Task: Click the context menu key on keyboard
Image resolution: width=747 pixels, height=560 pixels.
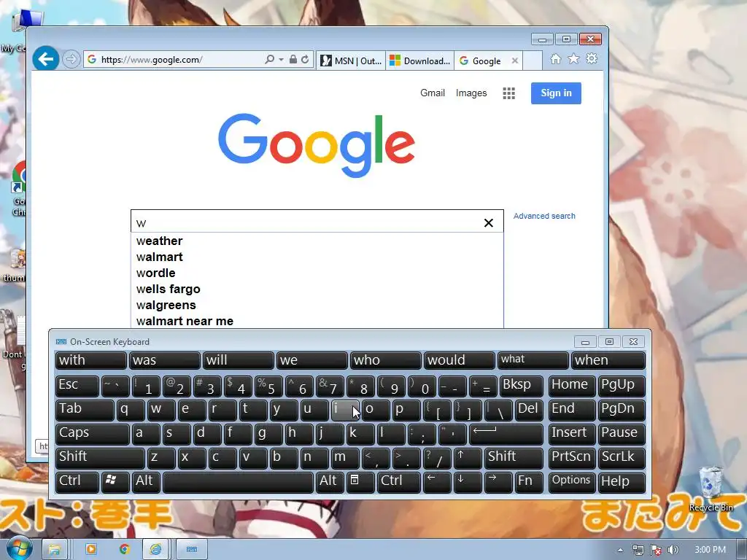Action: tap(360, 482)
